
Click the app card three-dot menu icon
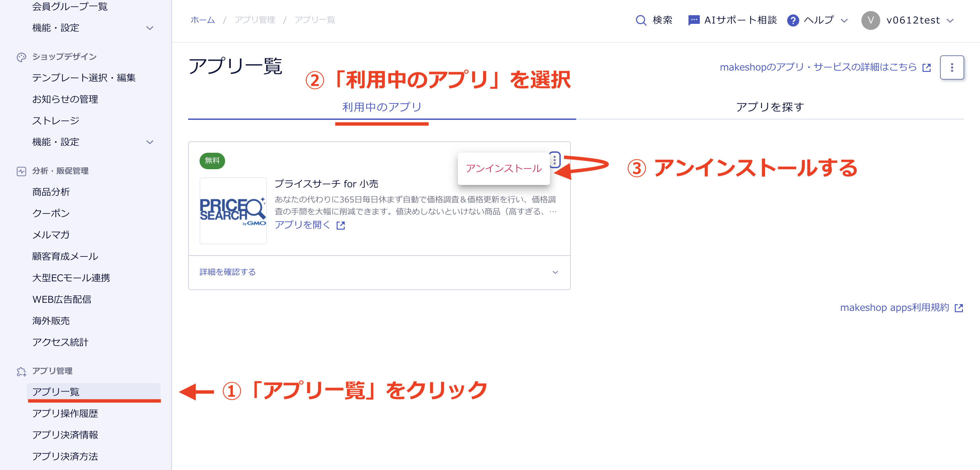(554, 160)
